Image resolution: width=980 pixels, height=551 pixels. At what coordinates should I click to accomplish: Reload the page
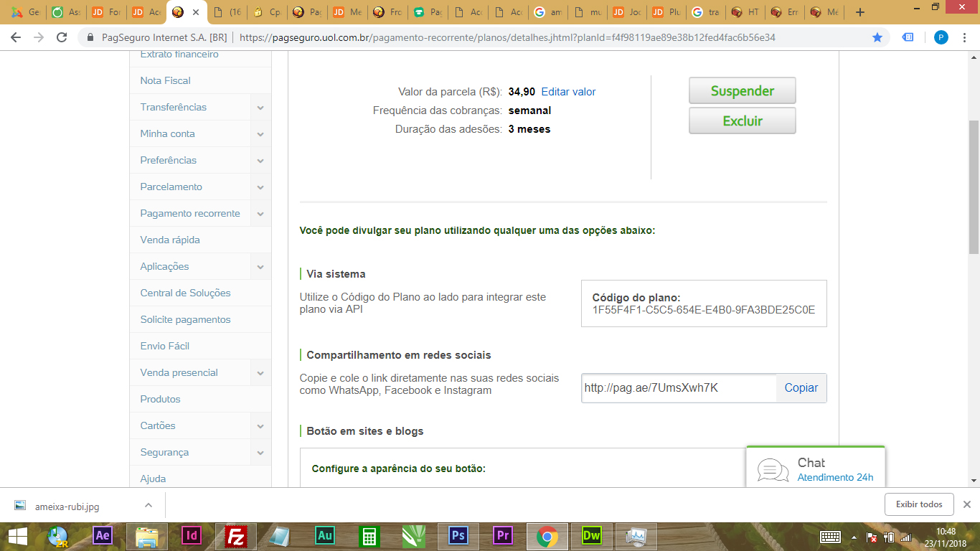pyautogui.click(x=62, y=37)
